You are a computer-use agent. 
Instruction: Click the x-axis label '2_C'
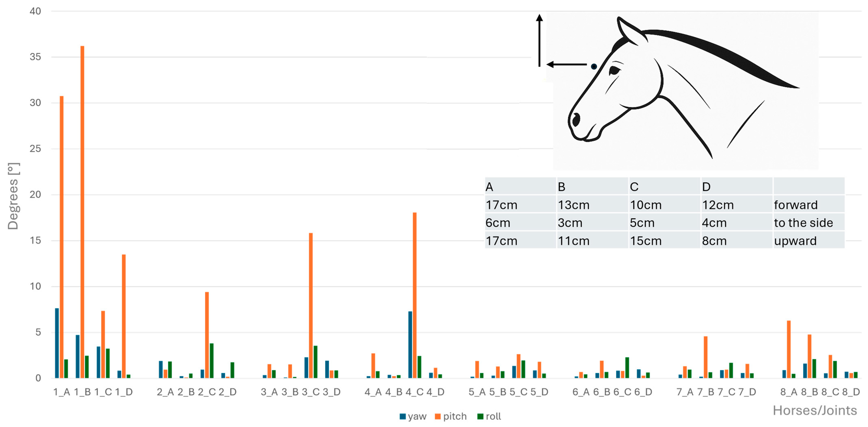[x=207, y=392]
